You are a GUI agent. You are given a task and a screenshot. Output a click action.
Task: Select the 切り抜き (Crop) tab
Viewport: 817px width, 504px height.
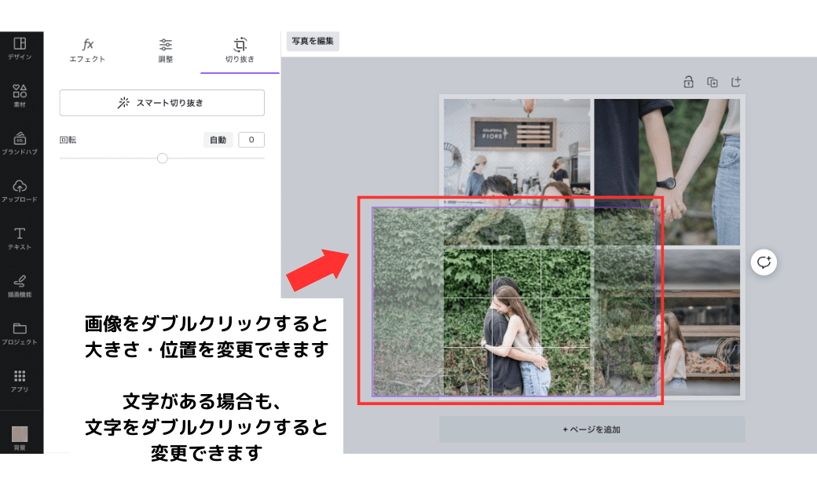240,50
